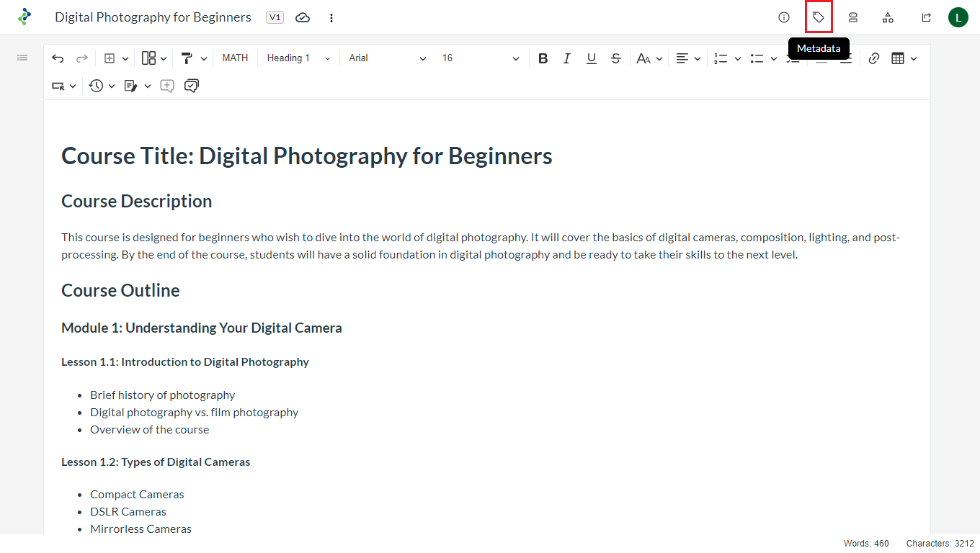
Task: Toggle italic formatting
Action: point(567,58)
